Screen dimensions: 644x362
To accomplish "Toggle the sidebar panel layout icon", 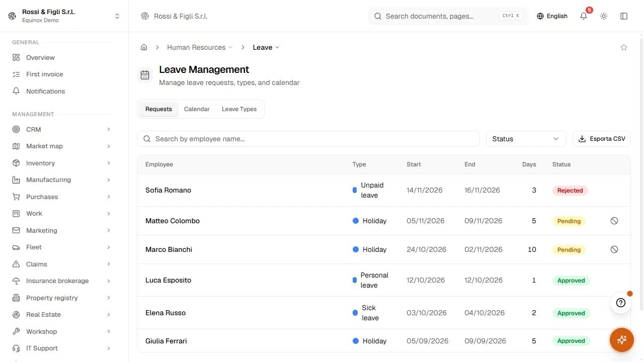I will pyautogui.click(x=624, y=16).
